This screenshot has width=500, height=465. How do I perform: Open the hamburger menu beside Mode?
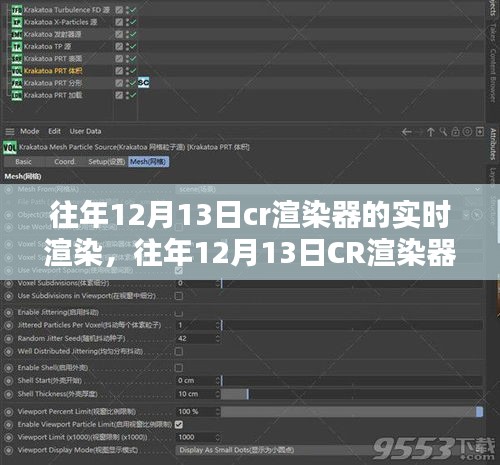tap(10, 132)
